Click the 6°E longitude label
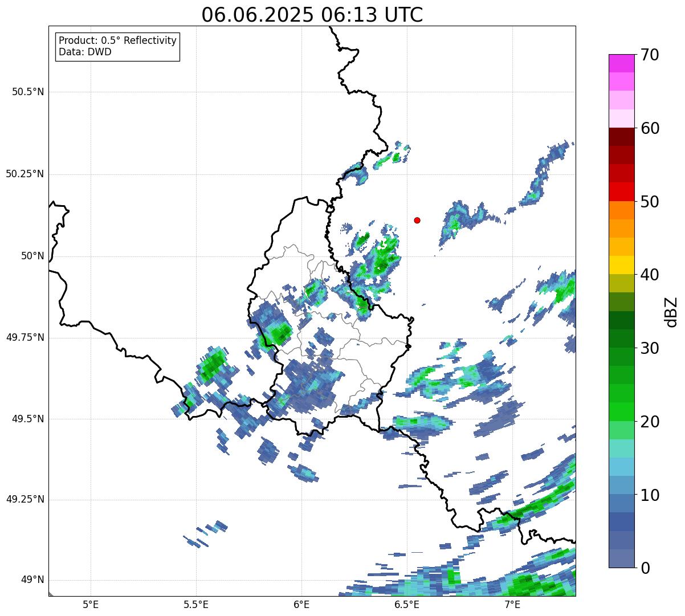The image size is (685, 616). point(301,604)
